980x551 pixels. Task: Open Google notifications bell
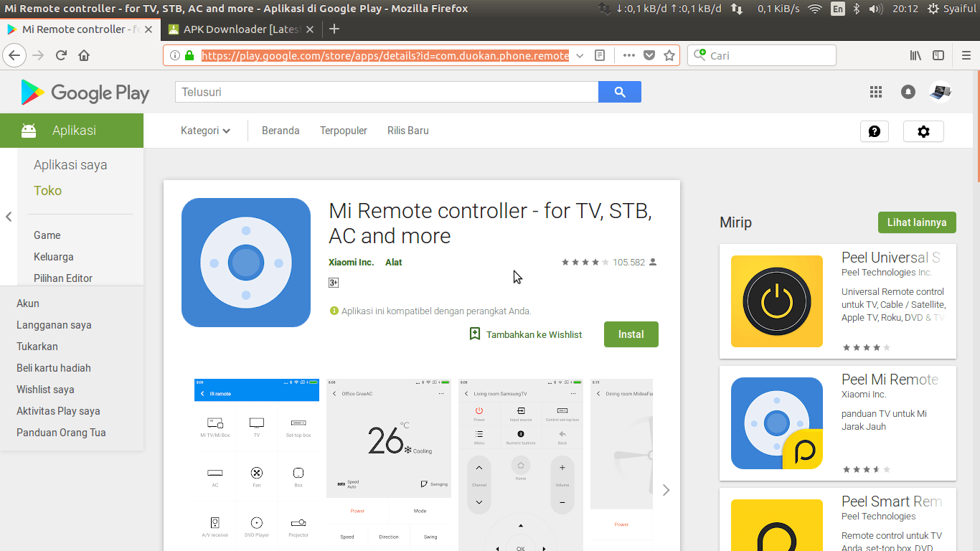[x=908, y=92]
